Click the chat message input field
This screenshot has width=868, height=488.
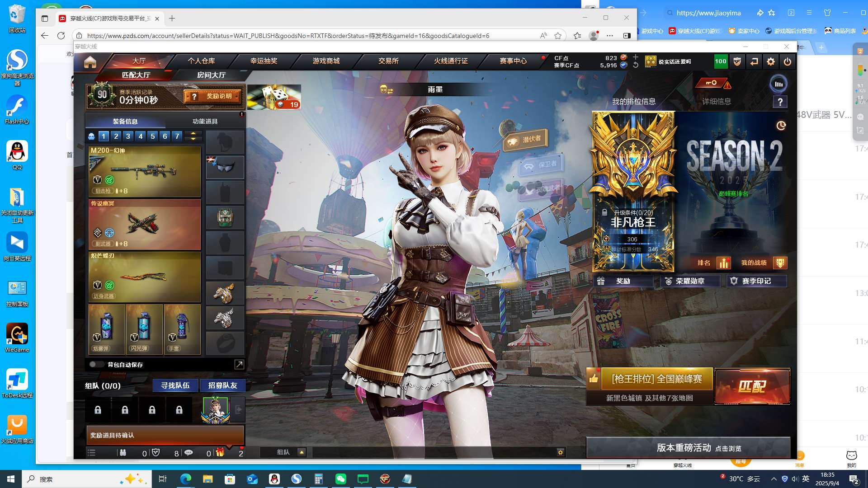click(x=434, y=452)
